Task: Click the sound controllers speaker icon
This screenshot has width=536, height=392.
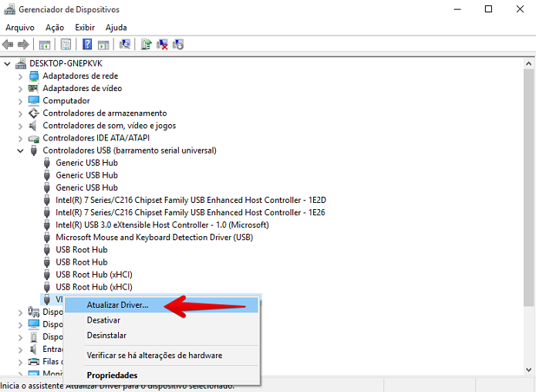Action: click(x=33, y=126)
